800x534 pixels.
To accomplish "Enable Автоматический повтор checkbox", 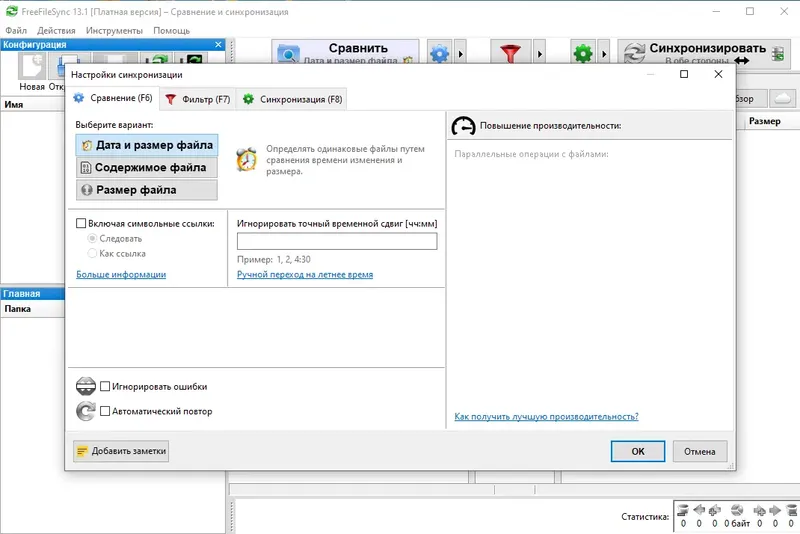I will pyautogui.click(x=105, y=411).
